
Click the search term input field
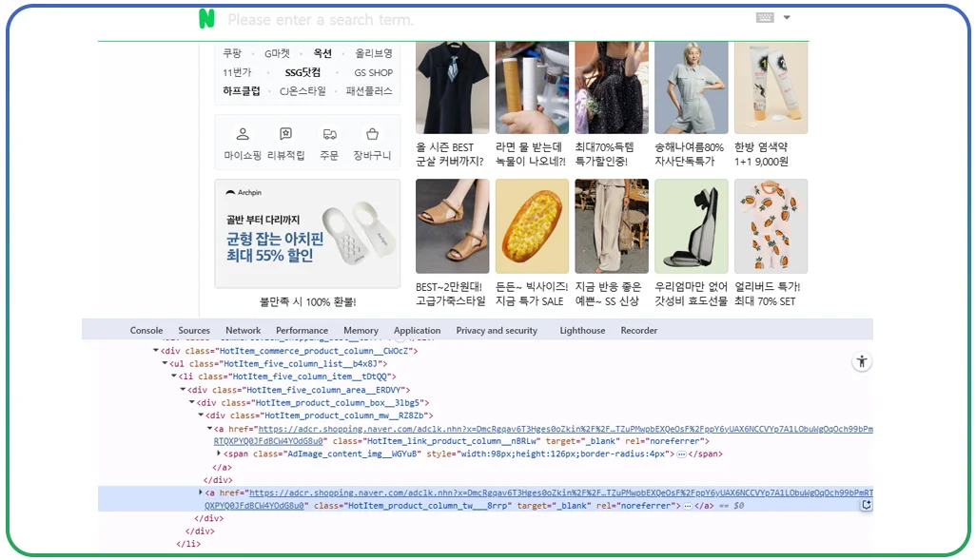pyautogui.click(x=476, y=20)
